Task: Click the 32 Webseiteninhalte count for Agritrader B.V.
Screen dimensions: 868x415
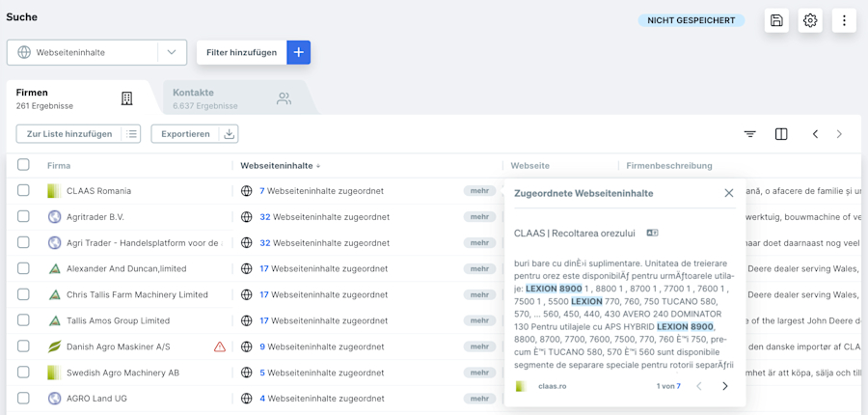Action: (264, 216)
